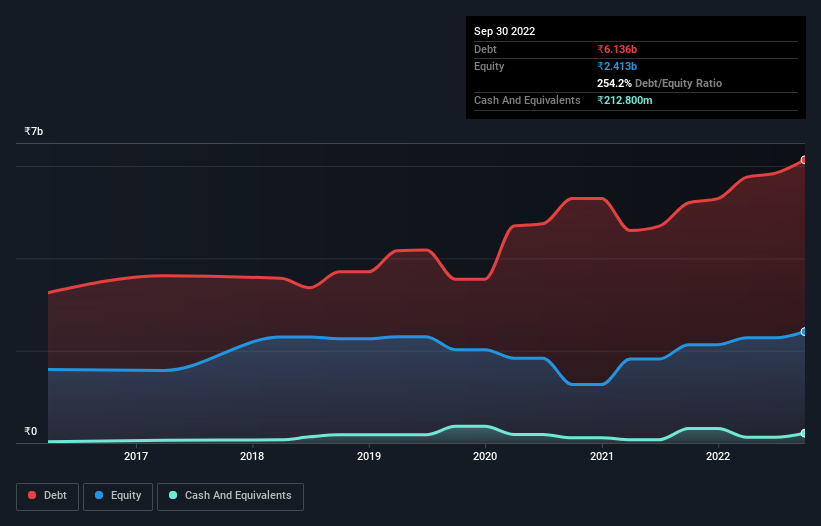
Task: Click the 254.2% Debt/Equity Ratio text
Action: [x=659, y=83]
